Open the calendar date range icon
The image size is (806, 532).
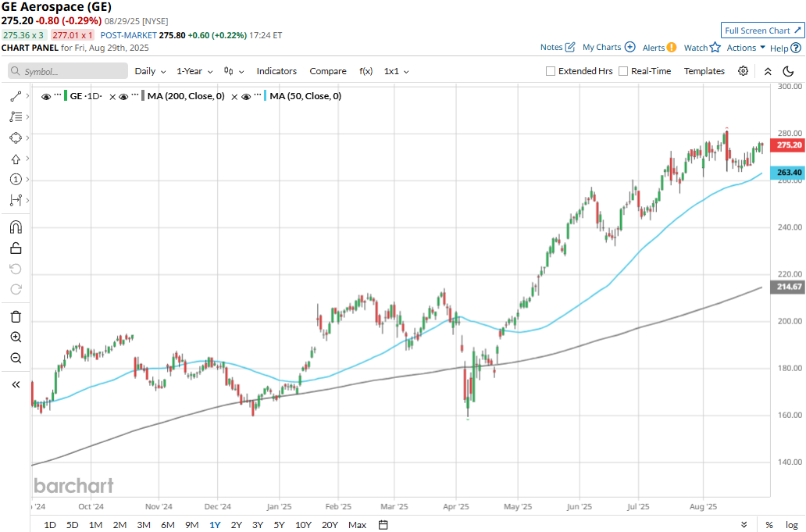(x=383, y=525)
